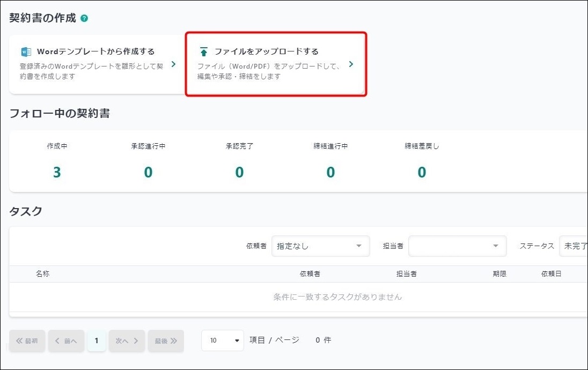The height and width of the screenshot is (370, 588).
Task: Open 'ファイルをアップロードする' card
Action: point(276,64)
